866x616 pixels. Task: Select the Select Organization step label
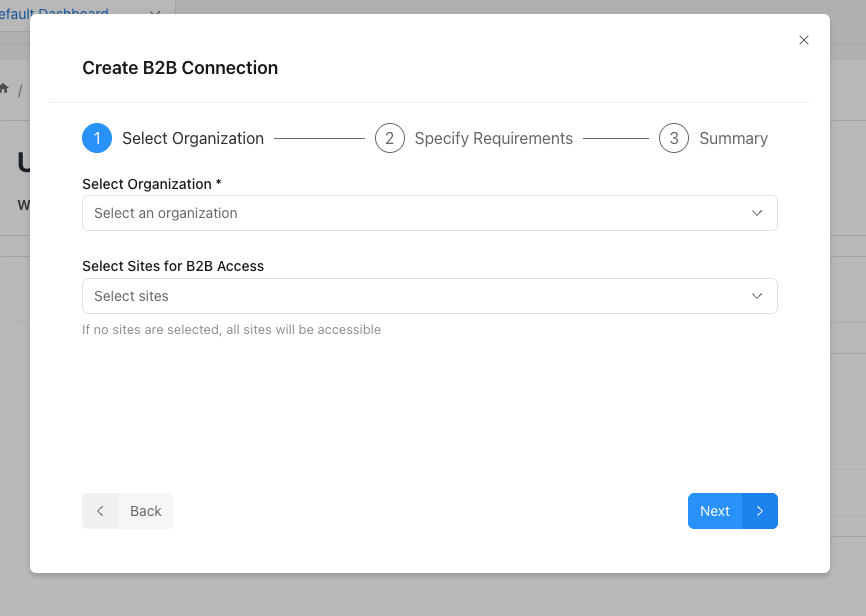pyautogui.click(x=192, y=138)
